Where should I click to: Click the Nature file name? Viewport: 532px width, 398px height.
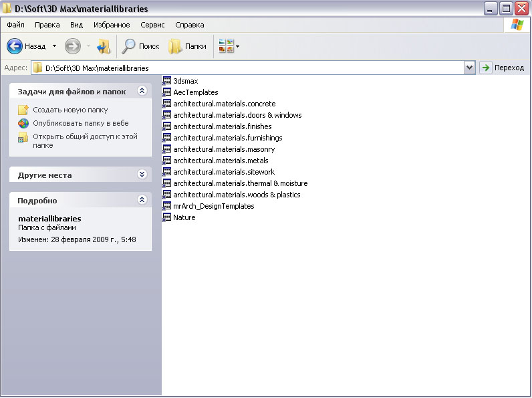pyautogui.click(x=184, y=217)
